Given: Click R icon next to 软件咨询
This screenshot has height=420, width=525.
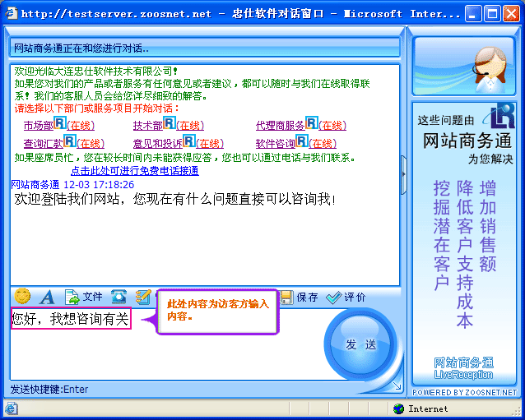Looking at the screenshot, I should pos(302,141).
